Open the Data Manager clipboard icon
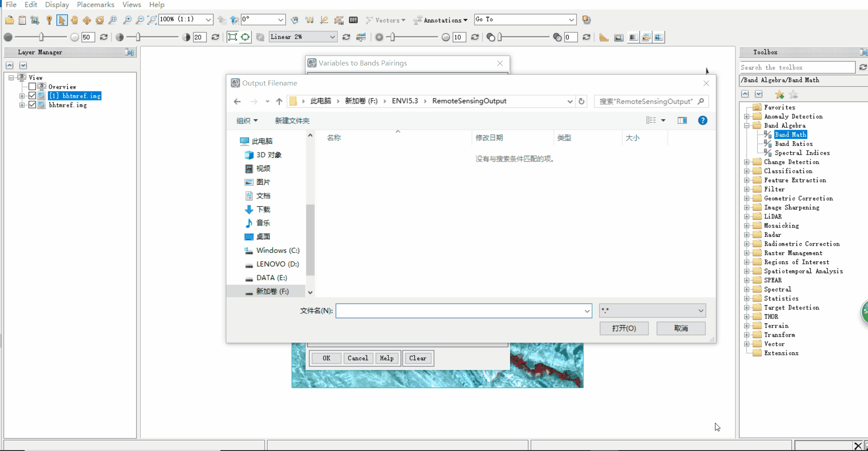This screenshot has width=868, height=451. click(x=22, y=20)
